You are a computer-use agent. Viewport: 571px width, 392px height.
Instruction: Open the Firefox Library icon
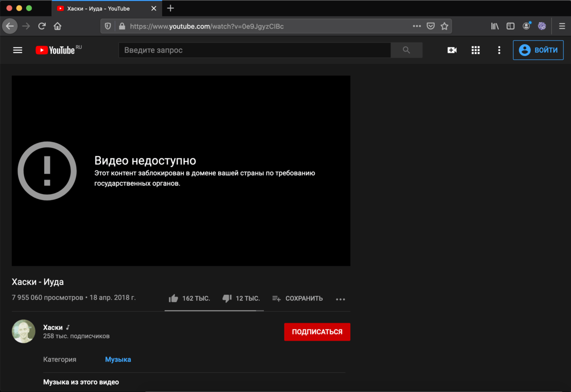coord(495,26)
